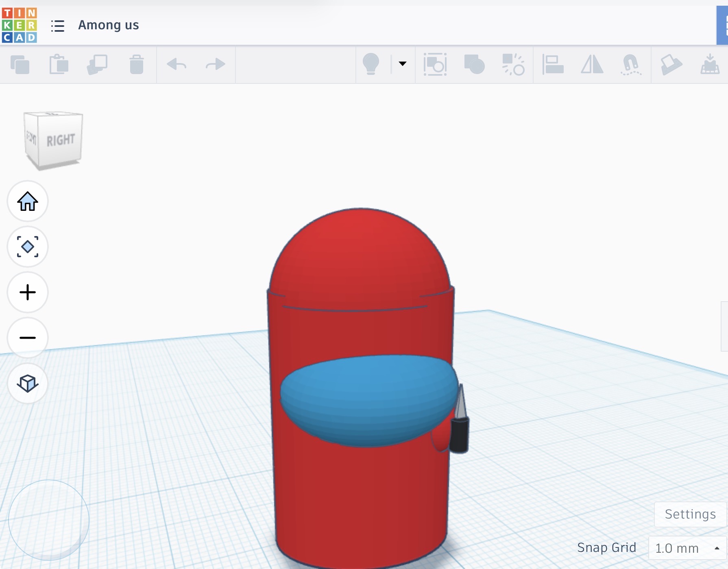Click the Zoom in plus button
Viewport: 728px width, 569px height.
pyautogui.click(x=28, y=292)
